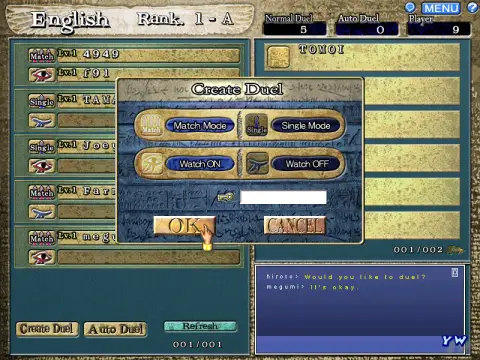Click the Match trophy icon in dialog

(x=151, y=125)
